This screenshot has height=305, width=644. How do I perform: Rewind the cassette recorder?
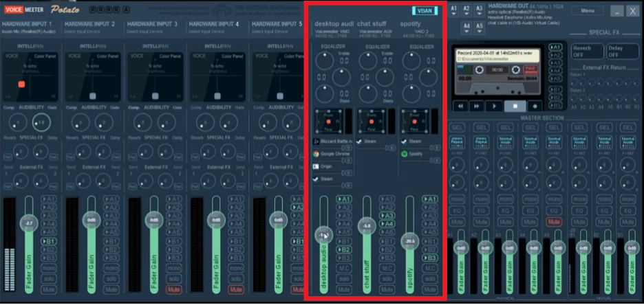coord(461,106)
